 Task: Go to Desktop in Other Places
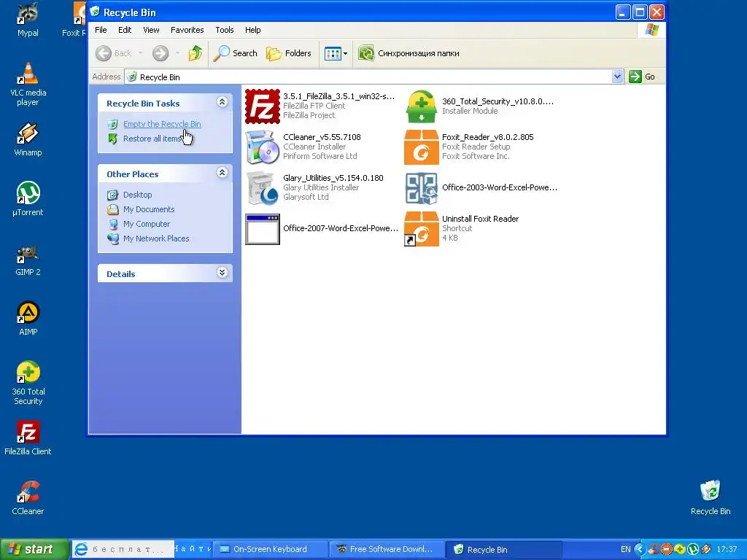click(137, 195)
